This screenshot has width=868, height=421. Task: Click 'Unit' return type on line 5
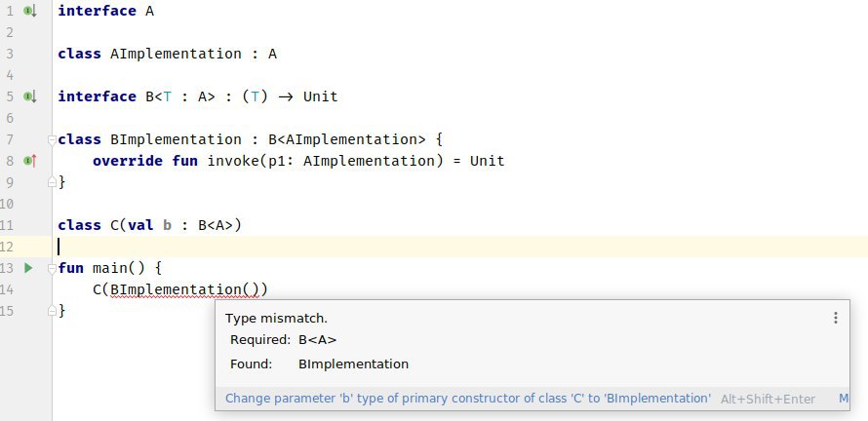(320, 96)
